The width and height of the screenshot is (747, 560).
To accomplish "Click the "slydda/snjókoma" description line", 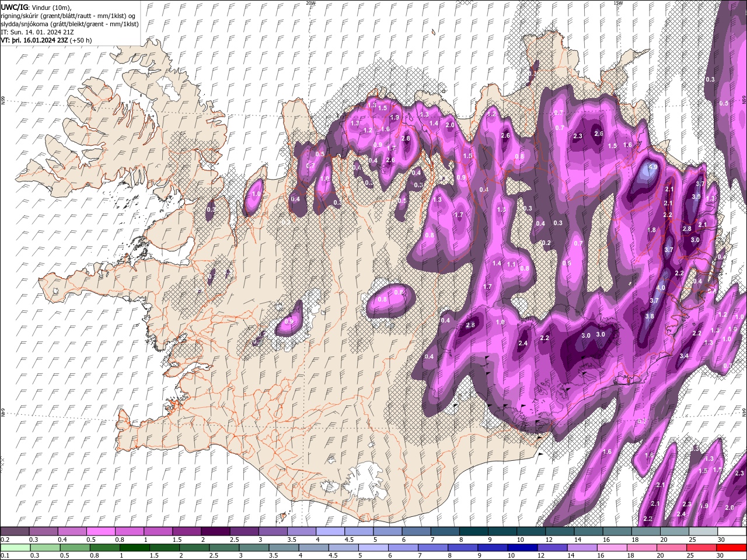I will (x=69, y=23).
